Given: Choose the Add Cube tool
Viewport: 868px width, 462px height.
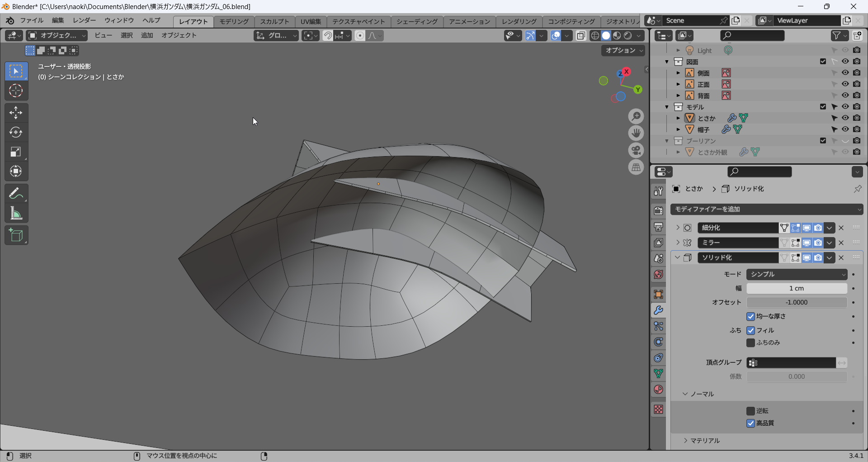Looking at the screenshot, I should pos(16,235).
